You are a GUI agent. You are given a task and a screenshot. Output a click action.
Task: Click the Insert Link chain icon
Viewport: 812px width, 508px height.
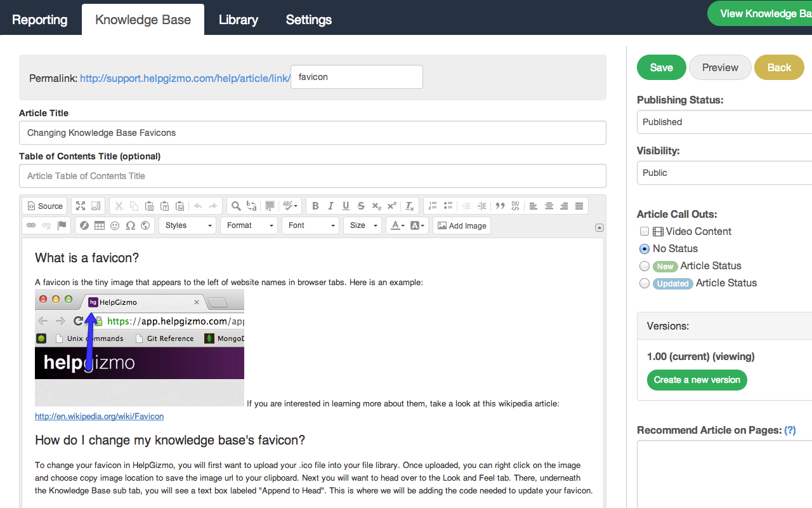pos(31,225)
